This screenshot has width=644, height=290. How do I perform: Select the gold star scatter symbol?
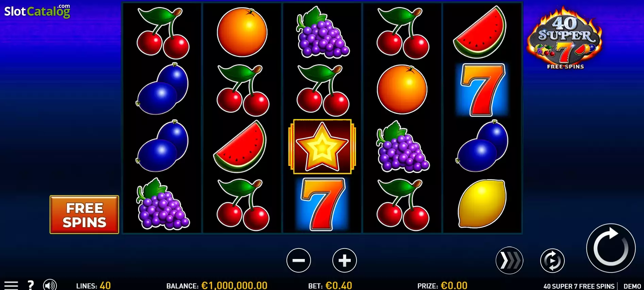tap(322, 147)
